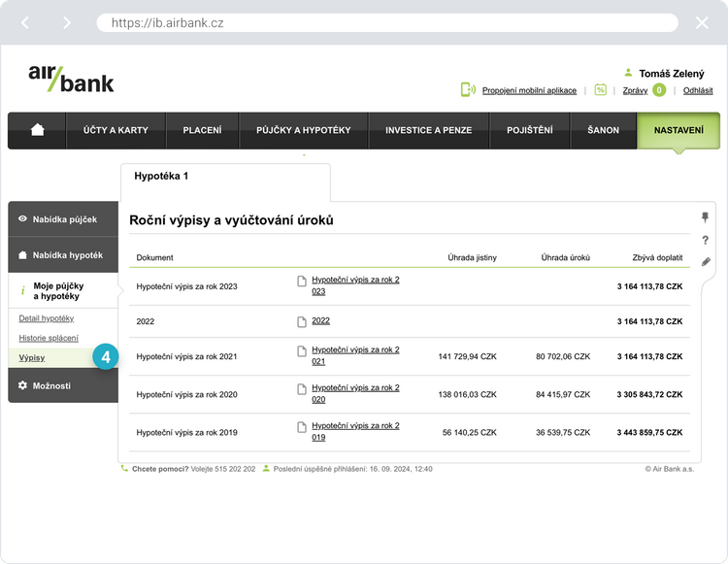Click the Odhlásit logout link
The image size is (728, 564).
(698, 90)
